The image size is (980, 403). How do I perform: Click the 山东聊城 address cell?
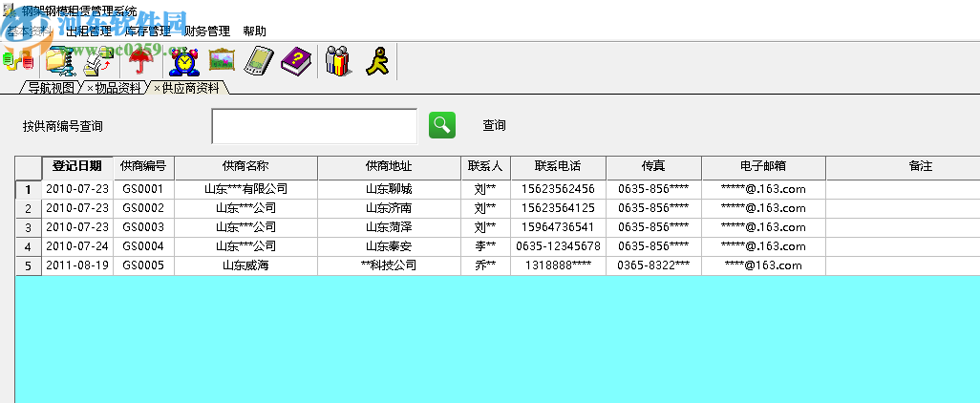[x=389, y=189]
